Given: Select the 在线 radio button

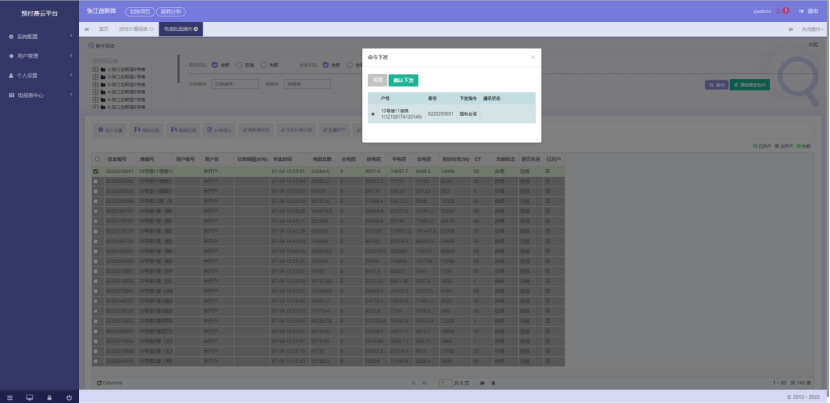Looking at the screenshot, I should [x=241, y=65].
